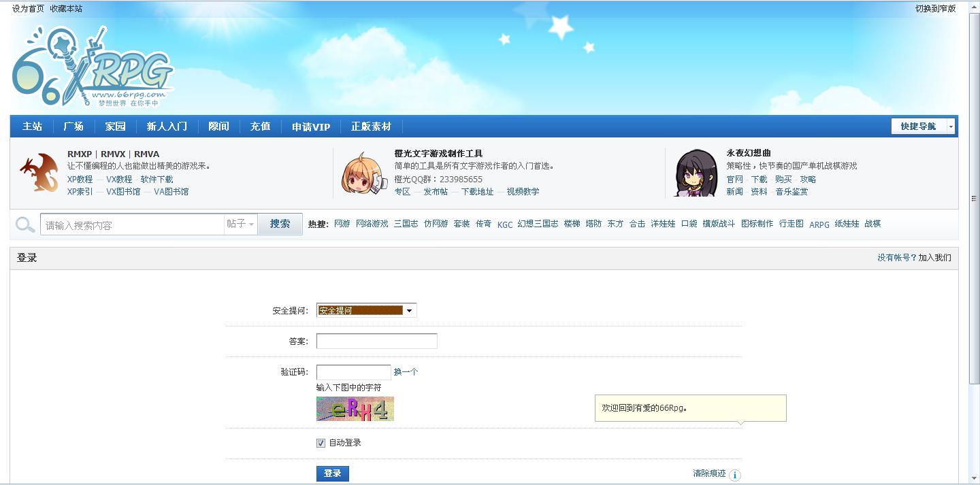Expand the 帖子 search type dropdown

240,224
